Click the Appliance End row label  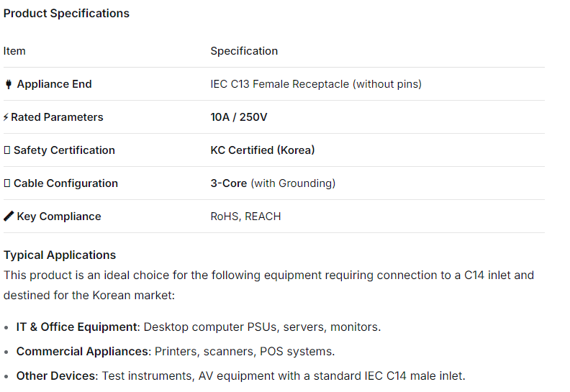54,84
